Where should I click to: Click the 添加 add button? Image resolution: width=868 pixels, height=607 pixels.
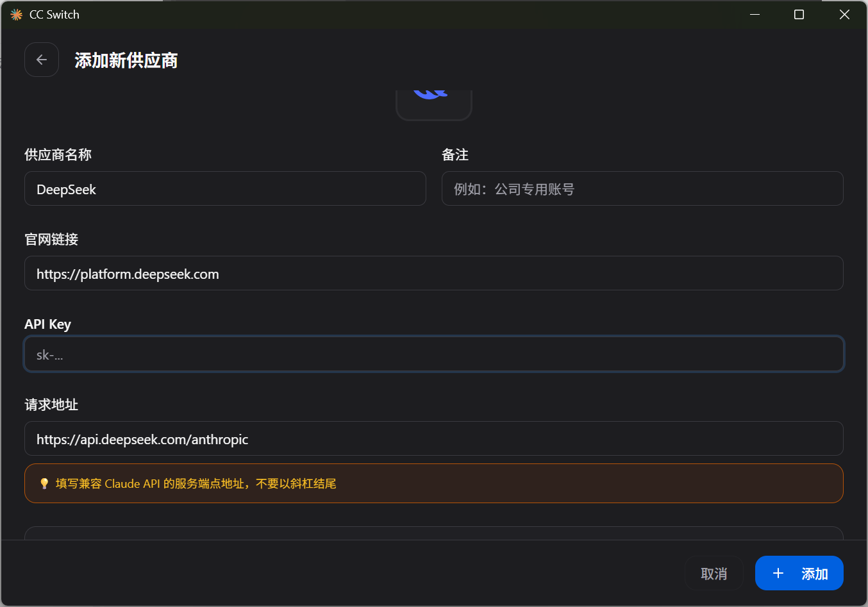click(799, 573)
